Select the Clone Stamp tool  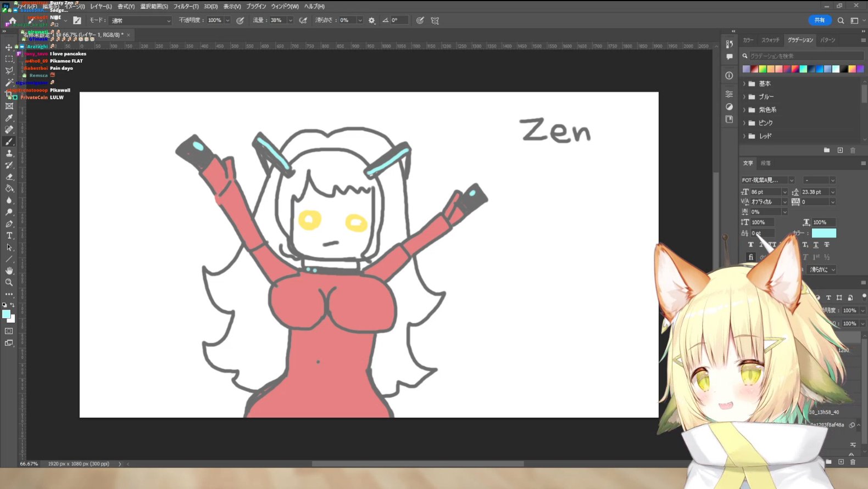tap(9, 154)
